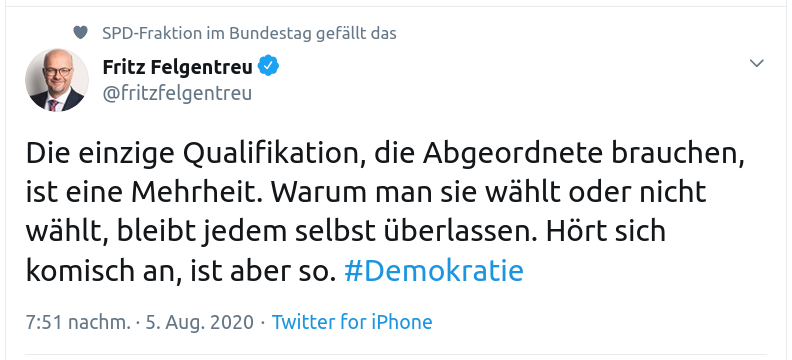Open Fritz Felgentreu's profile picture
792x360 pixels.
57,80
